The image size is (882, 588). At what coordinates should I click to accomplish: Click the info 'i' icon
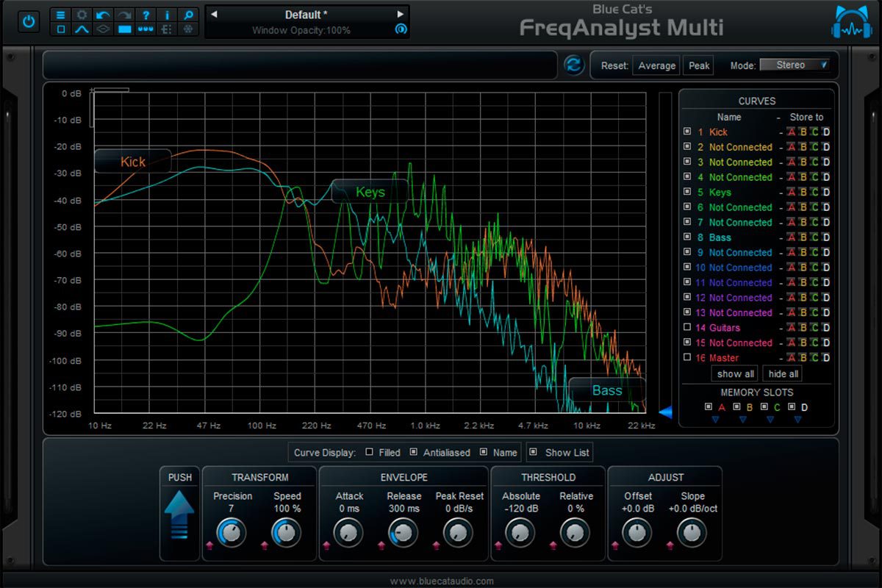(168, 15)
